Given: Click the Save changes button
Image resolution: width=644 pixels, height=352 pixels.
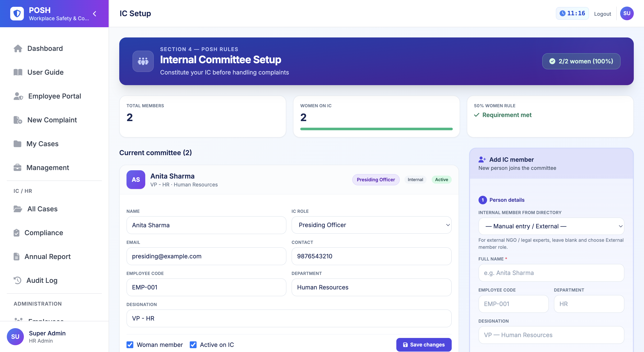Looking at the screenshot, I should (424, 345).
